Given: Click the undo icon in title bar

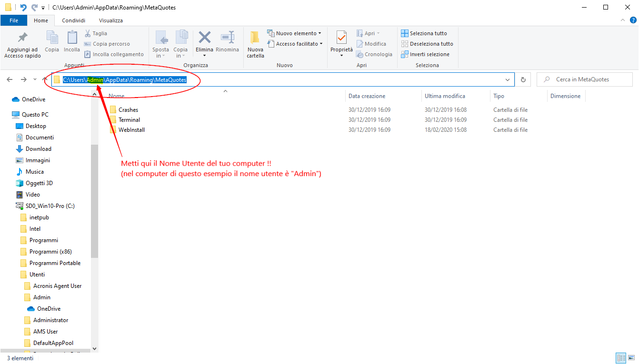Looking at the screenshot, I should [23, 7].
